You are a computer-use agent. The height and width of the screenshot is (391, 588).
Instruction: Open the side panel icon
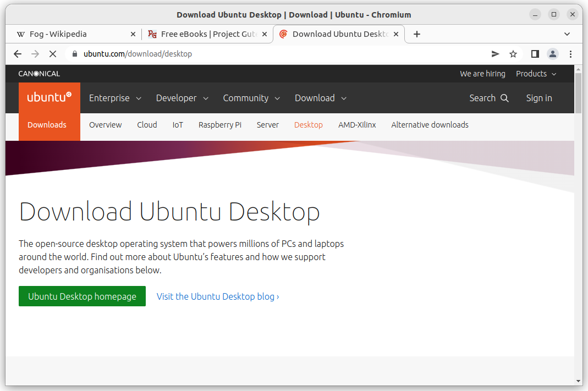pos(534,53)
